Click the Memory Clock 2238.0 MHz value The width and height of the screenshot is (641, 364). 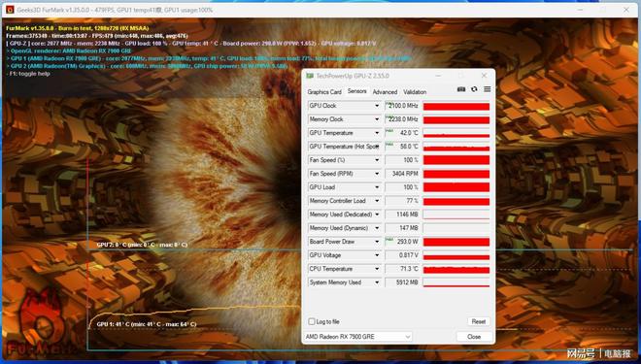click(403, 119)
